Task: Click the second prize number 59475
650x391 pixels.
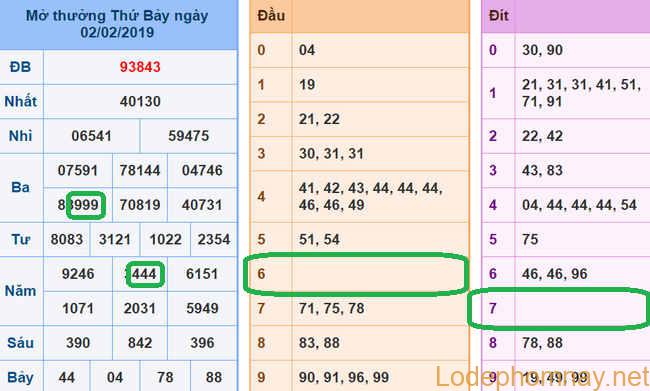Action: click(189, 136)
